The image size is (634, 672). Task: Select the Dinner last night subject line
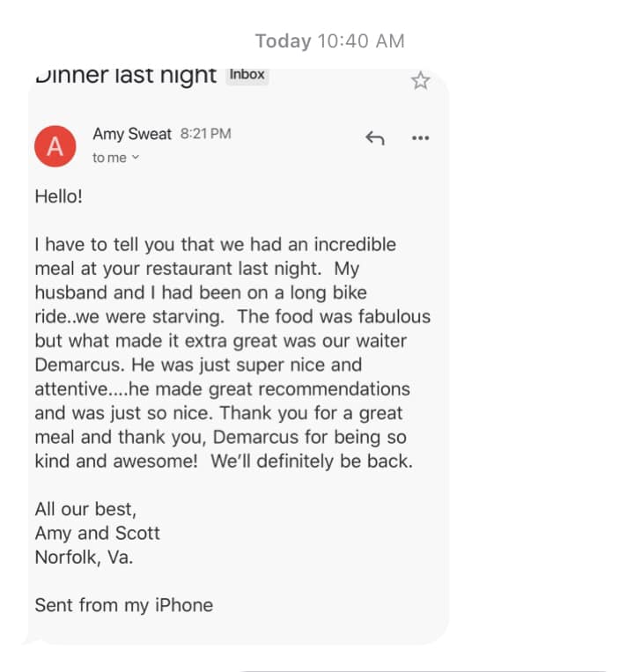coord(126,76)
